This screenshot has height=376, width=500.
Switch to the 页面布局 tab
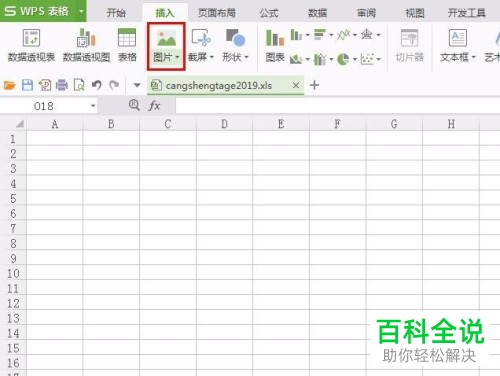[217, 13]
